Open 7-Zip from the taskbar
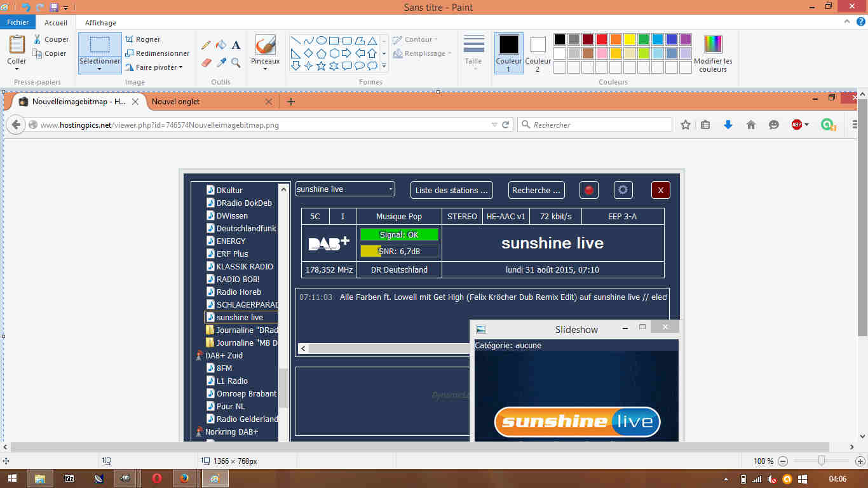The height and width of the screenshot is (488, 868). 69,478
